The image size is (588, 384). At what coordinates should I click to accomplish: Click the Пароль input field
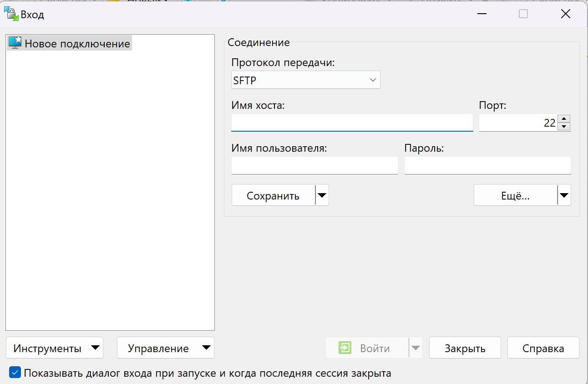click(x=487, y=165)
